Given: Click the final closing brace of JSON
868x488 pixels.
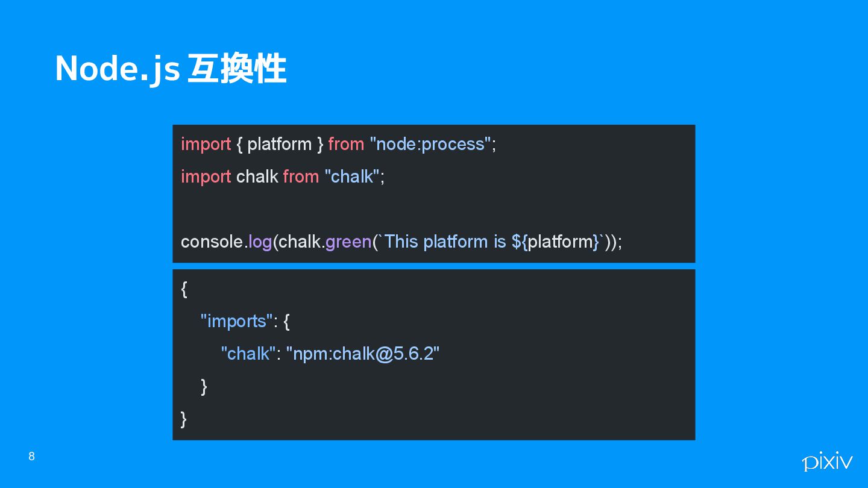Looking at the screenshot, I should point(184,419).
